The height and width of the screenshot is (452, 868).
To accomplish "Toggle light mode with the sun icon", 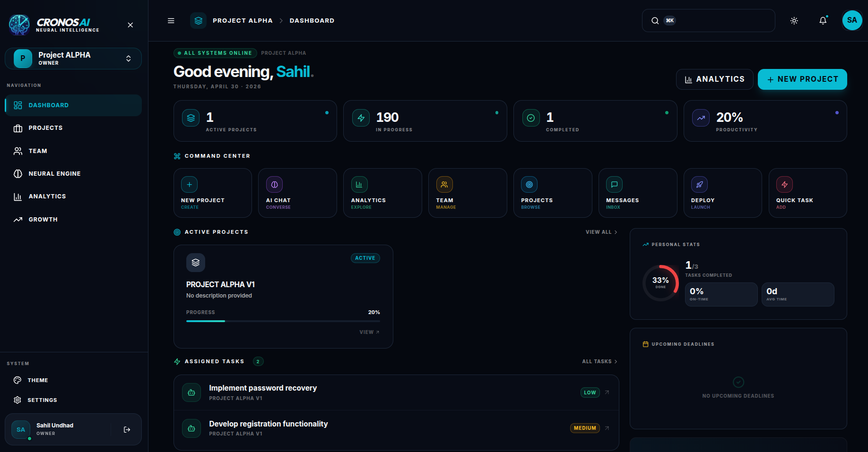I will pos(794,21).
